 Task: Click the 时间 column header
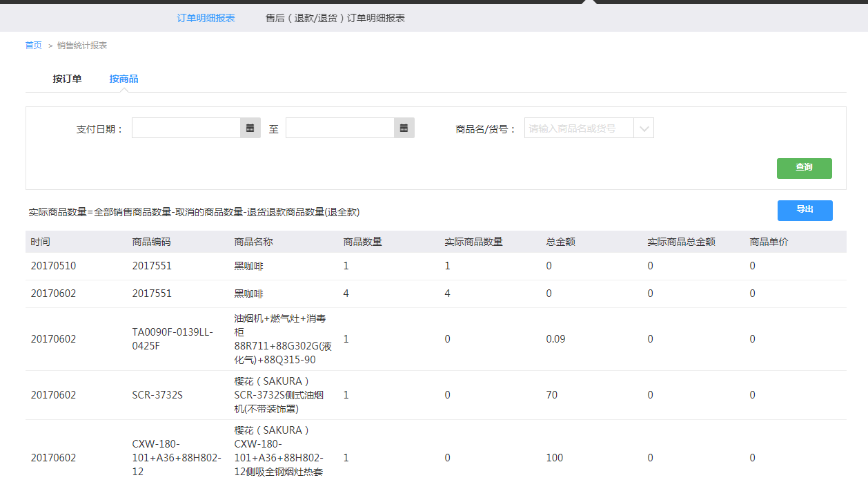pyautogui.click(x=41, y=242)
